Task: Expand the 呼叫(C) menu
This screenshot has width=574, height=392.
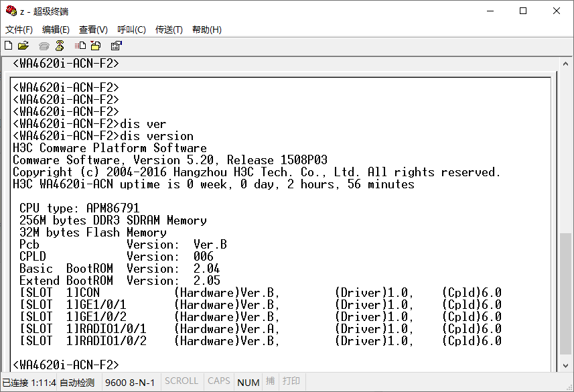Action: point(131,29)
